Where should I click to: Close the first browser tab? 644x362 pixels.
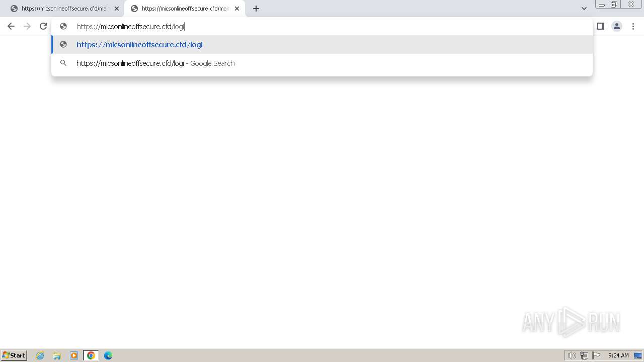[117, 9]
